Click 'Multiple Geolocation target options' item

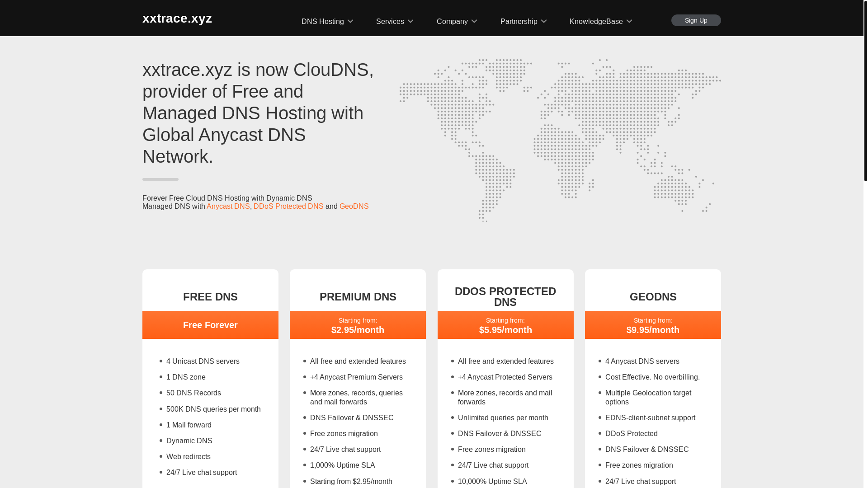[648, 397]
